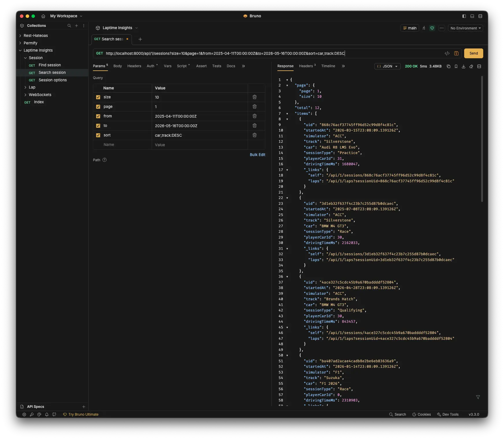Switch the response pane layout
The width and height of the screenshot is (504, 439).
click(479, 66)
